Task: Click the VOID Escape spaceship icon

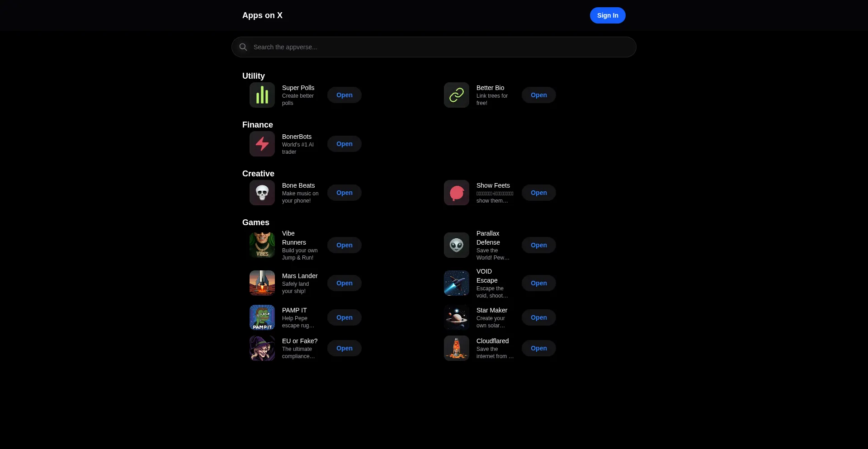Action: coord(457,283)
